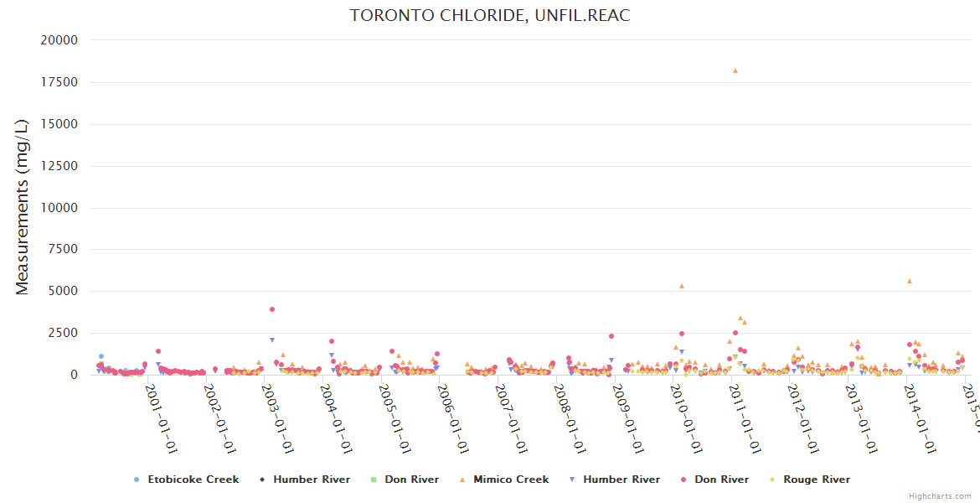Screen dimensions: 980x503
Task: Click the Toronto Chloride chart title
Action: [x=490, y=16]
